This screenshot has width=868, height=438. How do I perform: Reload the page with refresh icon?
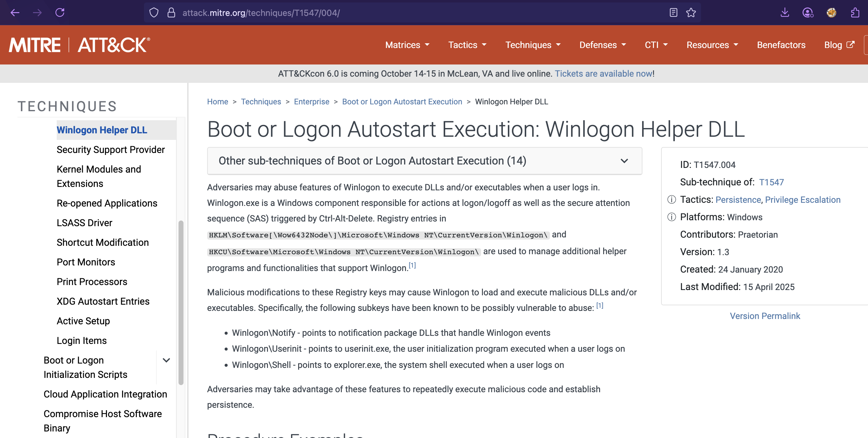[60, 13]
